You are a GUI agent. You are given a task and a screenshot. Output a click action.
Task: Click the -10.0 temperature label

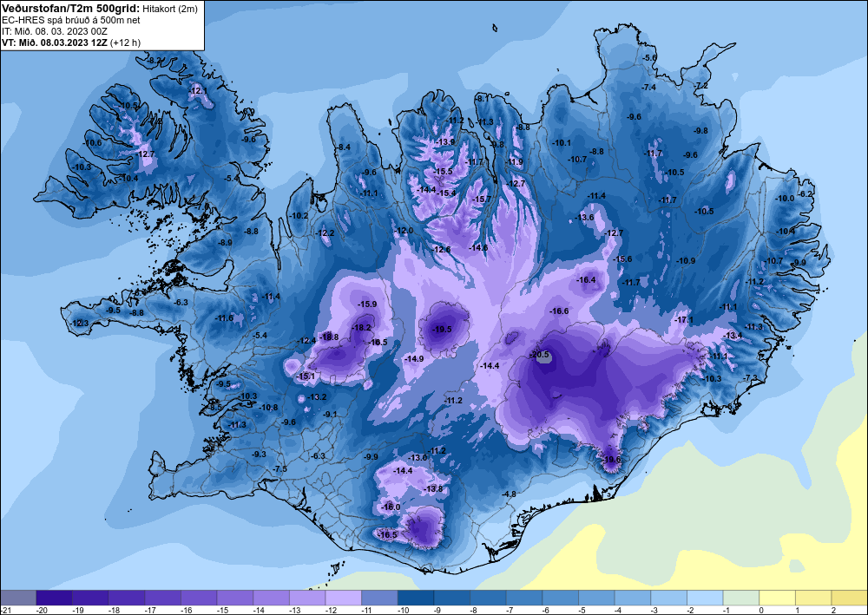point(785,199)
